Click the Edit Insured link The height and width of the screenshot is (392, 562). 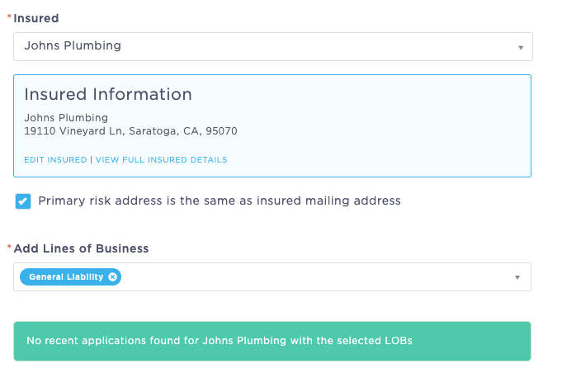tap(55, 160)
